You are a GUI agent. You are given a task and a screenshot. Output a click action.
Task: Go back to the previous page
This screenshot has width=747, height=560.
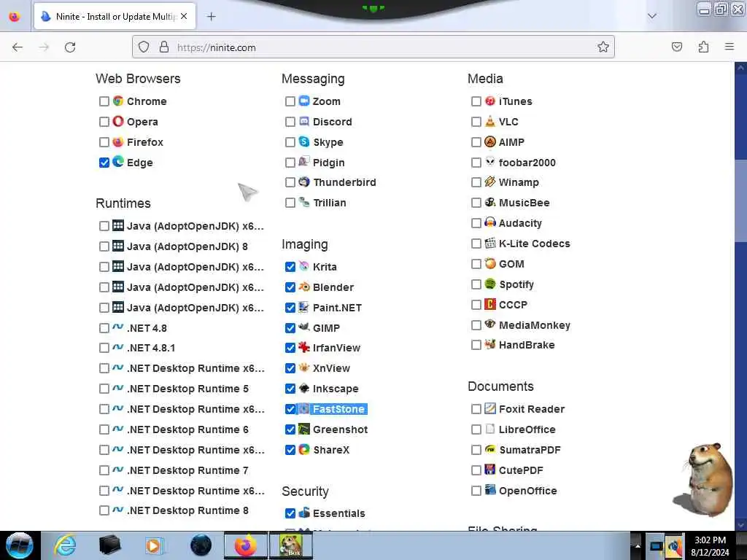pyautogui.click(x=18, y=47)
